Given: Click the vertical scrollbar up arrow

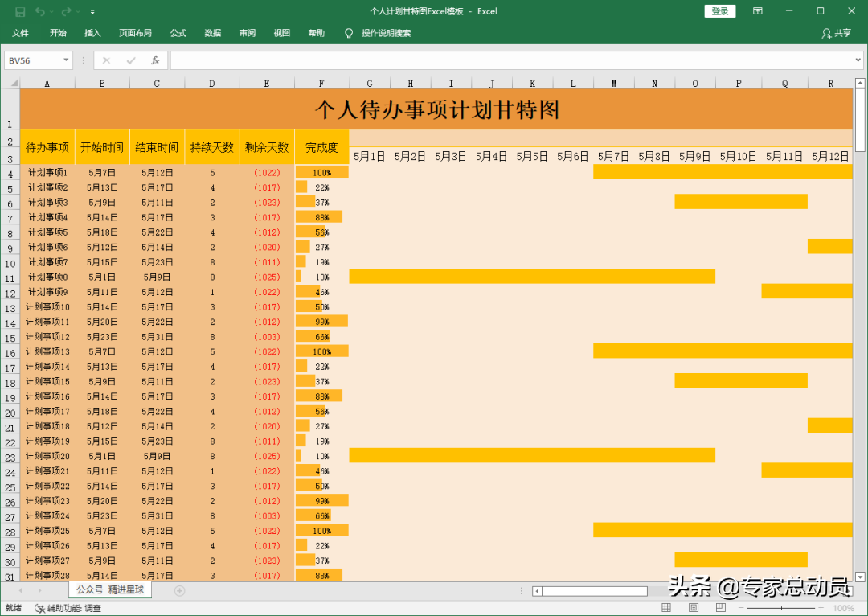Looking at the screenshot, I should coord(860,84).
